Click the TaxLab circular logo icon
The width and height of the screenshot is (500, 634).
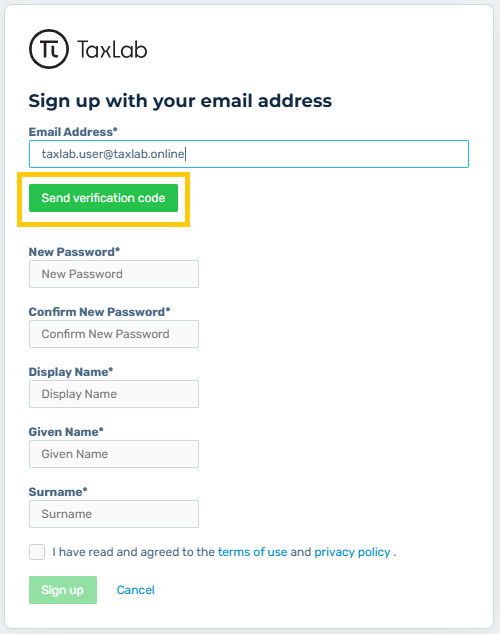point(49,49)
